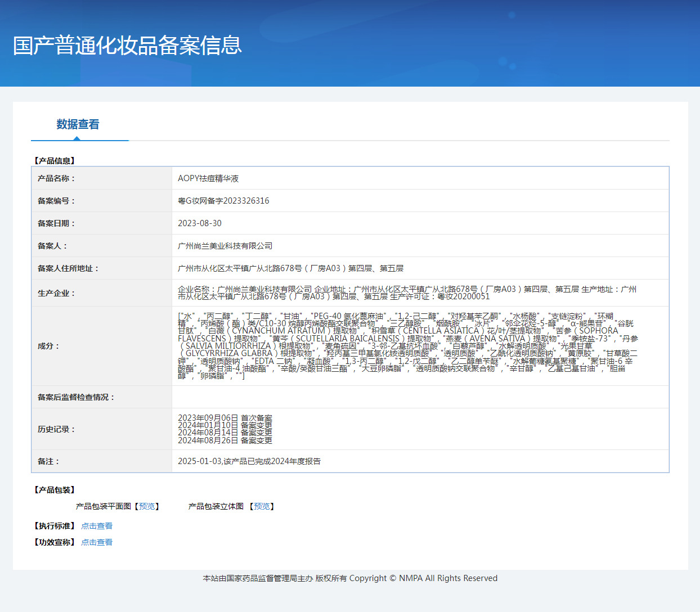
Task: Click the 备注 row label
Action: 48,461
